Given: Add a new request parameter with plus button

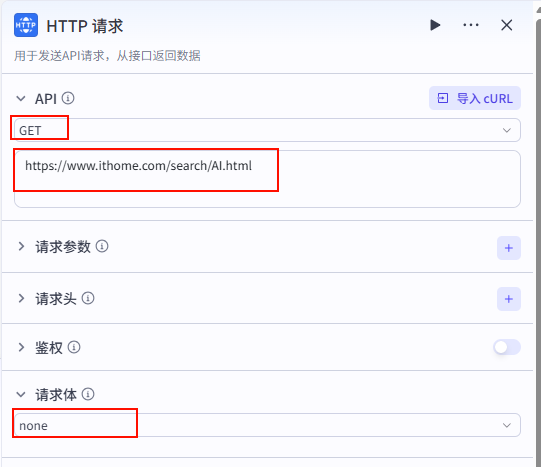Looking at the screenshot, I should coord(509,248).
